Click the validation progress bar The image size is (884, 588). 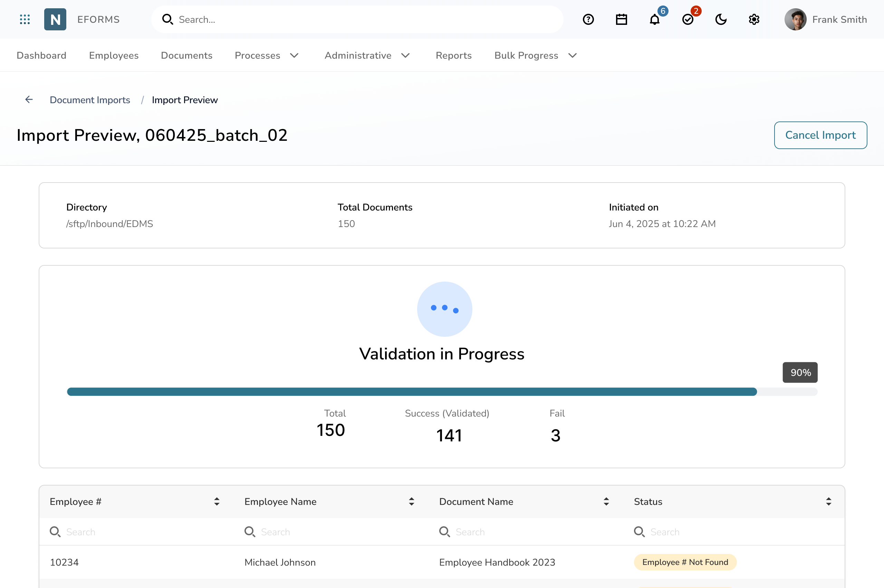tap(442, 392)
